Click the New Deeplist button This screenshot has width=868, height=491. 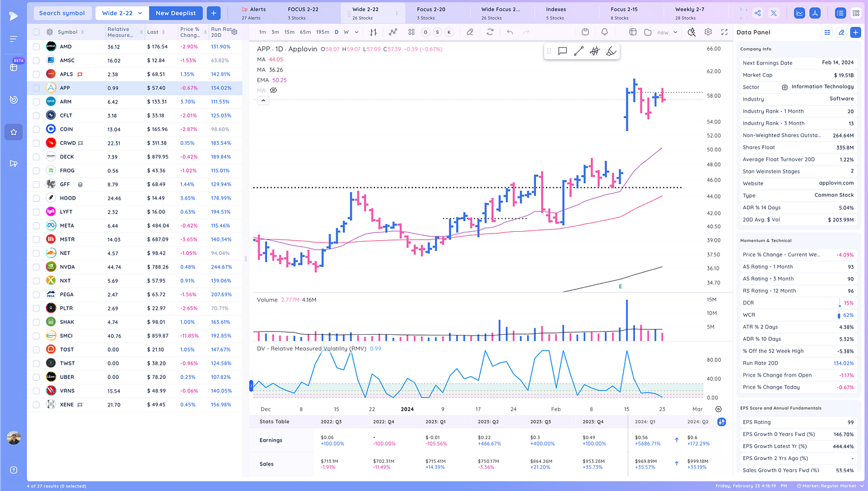pos(176,13)
